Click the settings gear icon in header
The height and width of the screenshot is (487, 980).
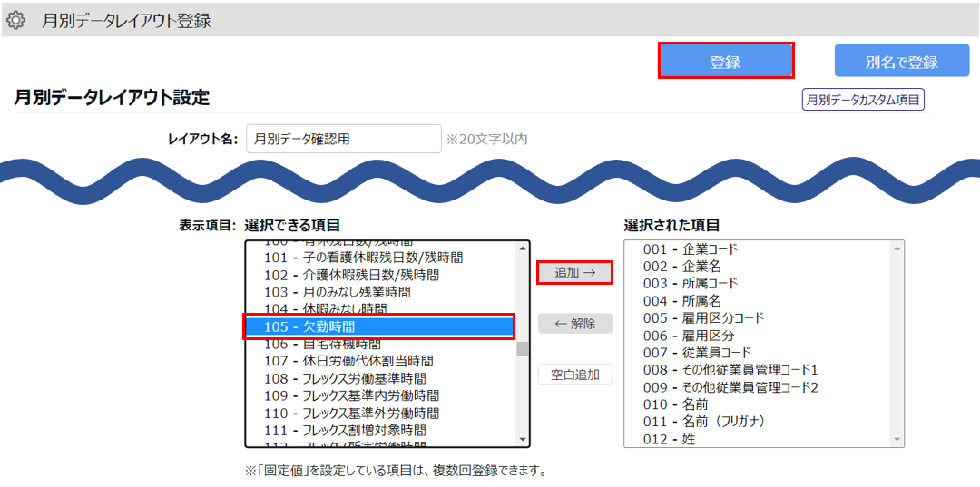pos(15,20)
